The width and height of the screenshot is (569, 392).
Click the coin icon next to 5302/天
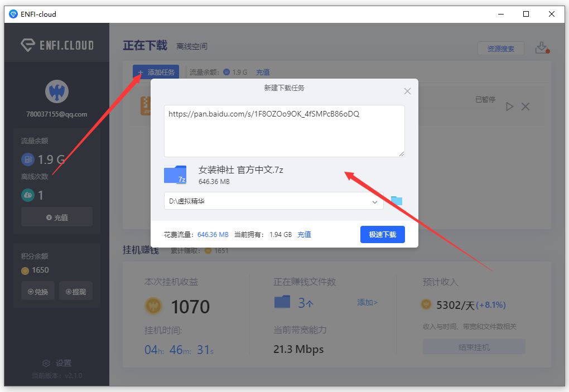click(426, 304)
